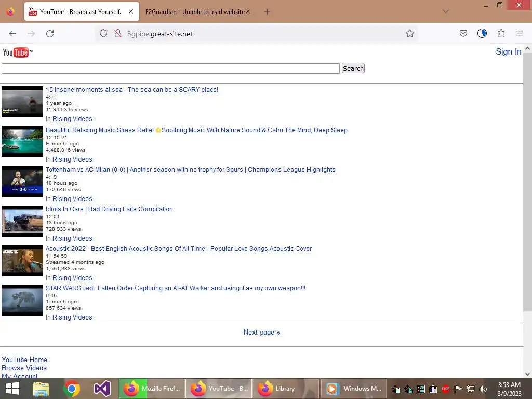Click the red STOP tray icon
Image resolution: width=532 pixels, height=399 pixels.
pos(445,389)
